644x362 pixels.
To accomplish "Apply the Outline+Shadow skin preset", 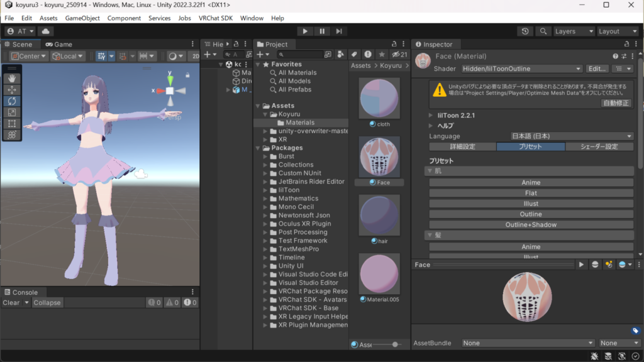I will pyautogui.click(x=531, y=225).
